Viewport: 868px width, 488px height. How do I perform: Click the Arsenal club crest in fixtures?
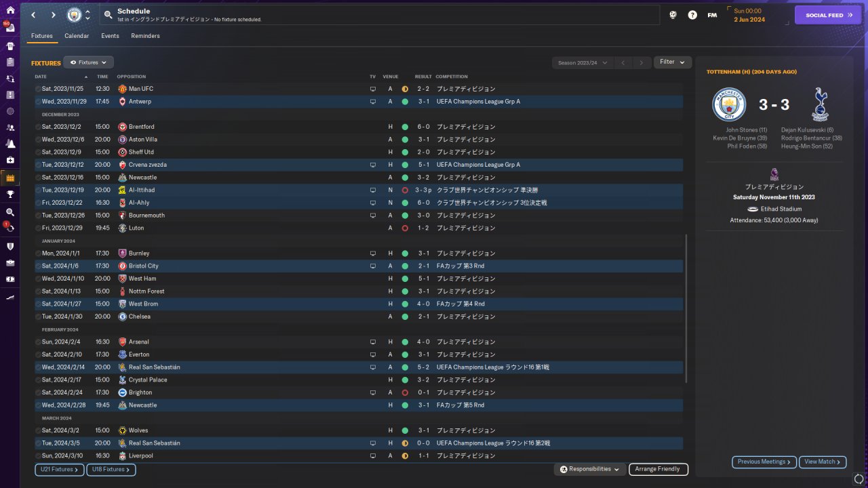click(x=122, y=342)
